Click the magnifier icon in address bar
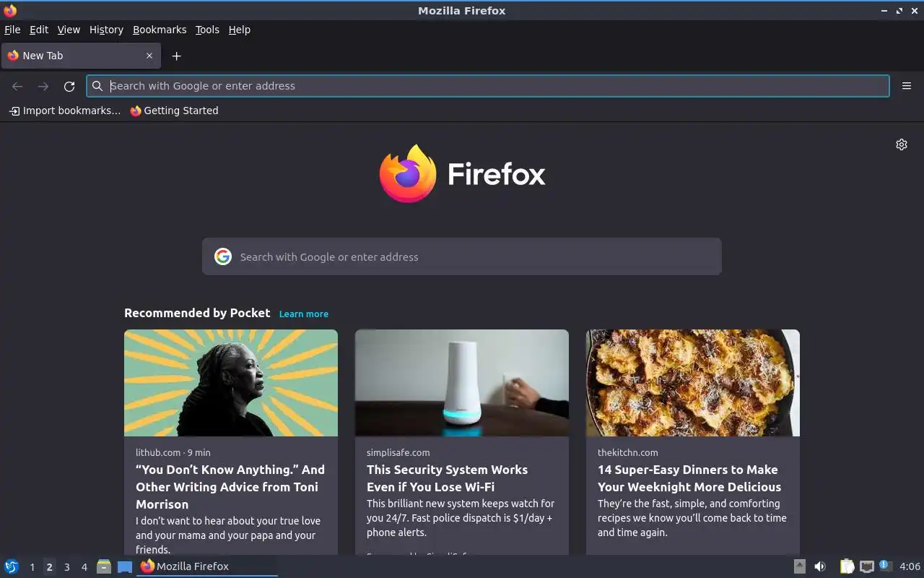Viewport: 924px width, 578px height. [x=97, y=86]
